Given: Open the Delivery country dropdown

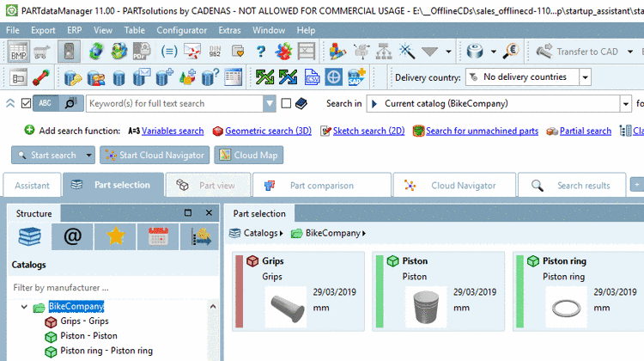Looking at the screenshot, I should click(x=585, y=77).
